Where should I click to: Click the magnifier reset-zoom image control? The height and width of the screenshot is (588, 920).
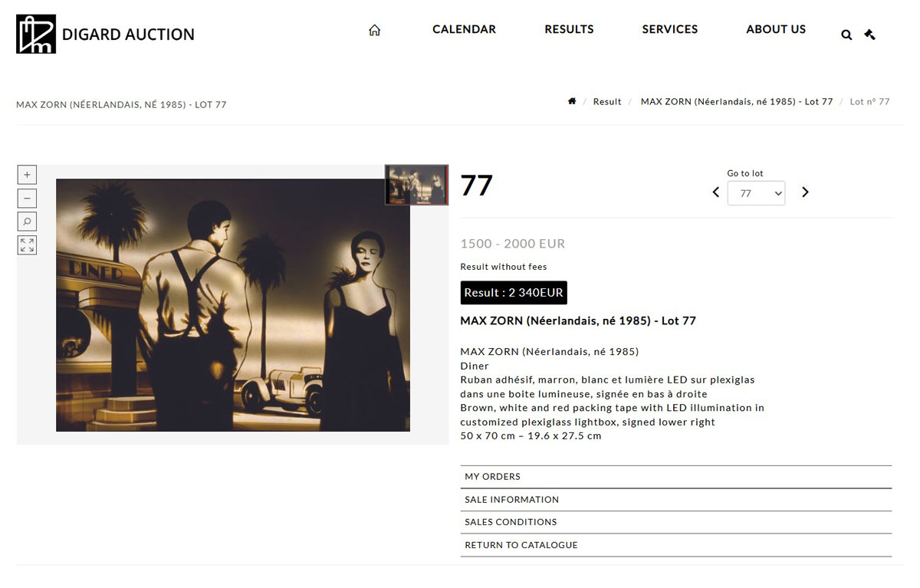pyautogui.click(x=27, y=222)
